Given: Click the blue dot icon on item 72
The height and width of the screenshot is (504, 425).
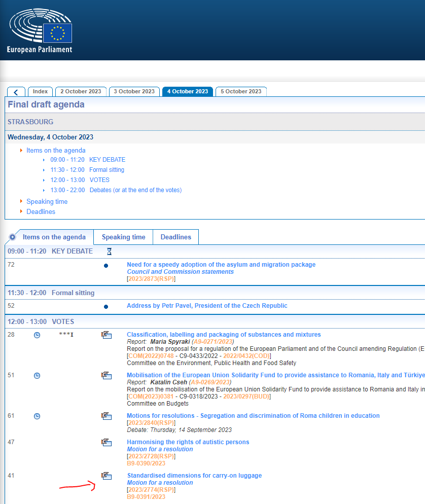Looking at the screenshot, I should coord(106,266).
